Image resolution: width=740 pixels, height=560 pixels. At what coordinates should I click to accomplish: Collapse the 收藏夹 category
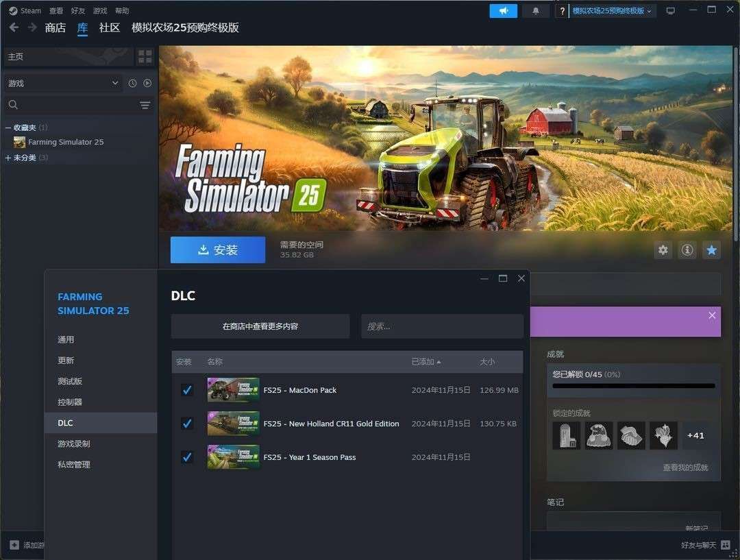(x=8, y=127)
